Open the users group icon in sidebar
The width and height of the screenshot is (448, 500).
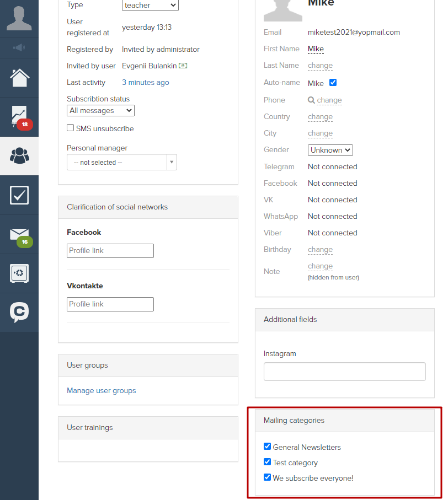pos(19,155)
